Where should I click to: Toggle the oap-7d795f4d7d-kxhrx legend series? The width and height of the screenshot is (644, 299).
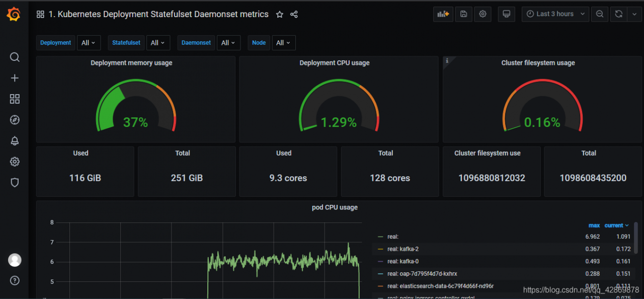[422, 274]
